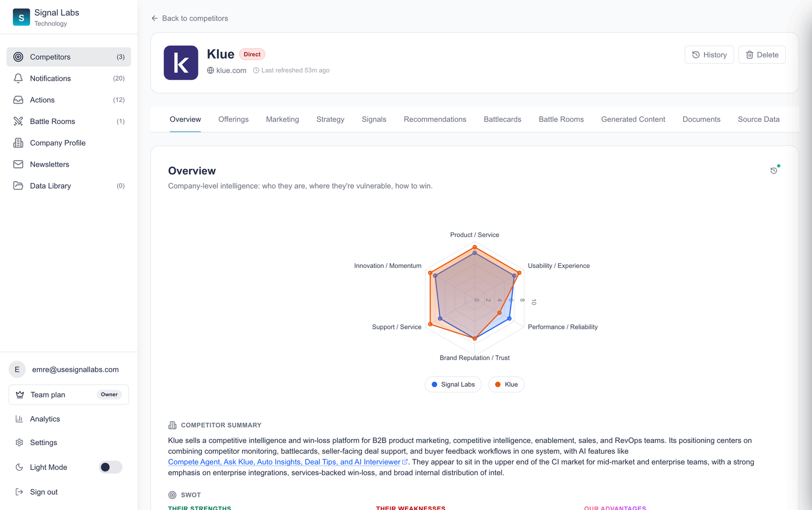Open the Documents tab
The width and height of the screenshot is (812, 510).
701,119
